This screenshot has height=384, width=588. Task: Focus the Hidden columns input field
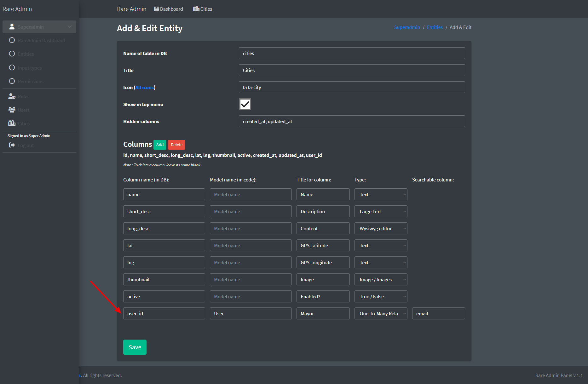(352, 121)
